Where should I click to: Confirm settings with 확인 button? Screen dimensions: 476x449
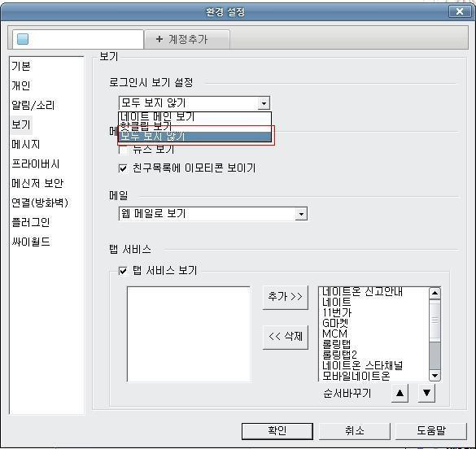click(x=277, y=431)
